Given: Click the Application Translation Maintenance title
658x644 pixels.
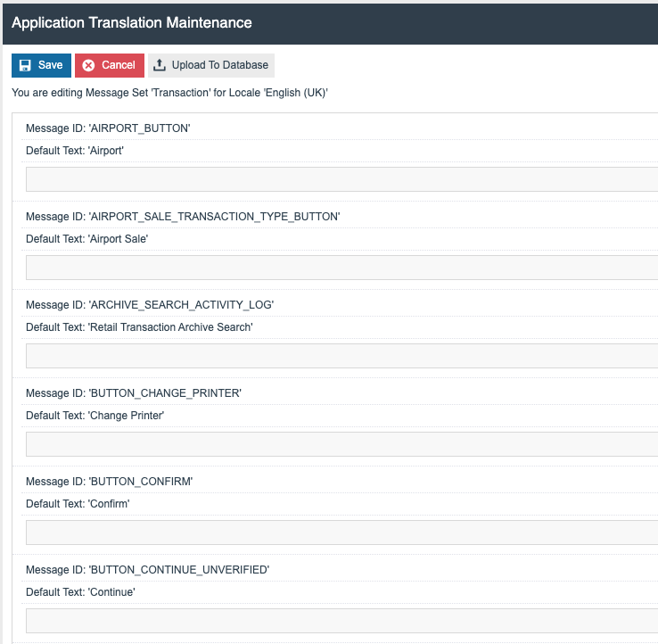Looking at the screenshot, I should [132, 22].
